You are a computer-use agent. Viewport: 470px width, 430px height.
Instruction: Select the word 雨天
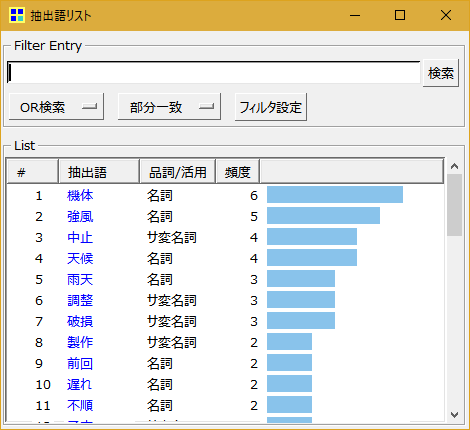[80, 279]
